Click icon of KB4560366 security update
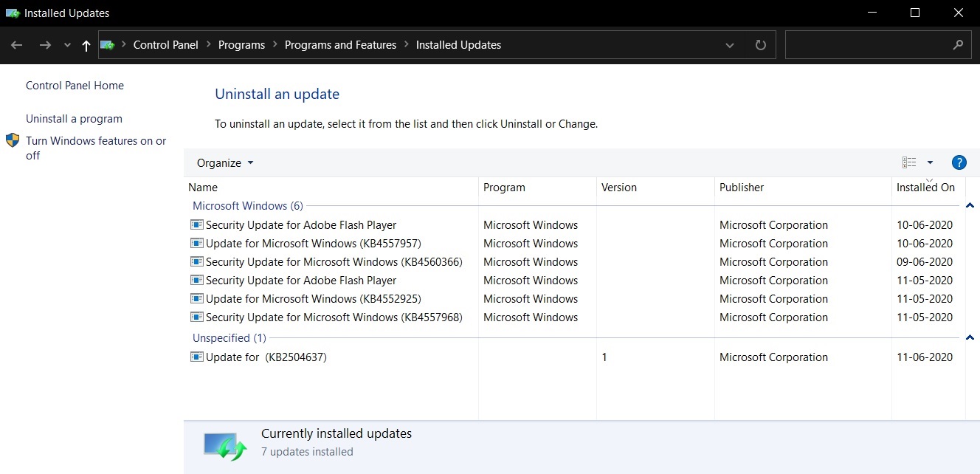 click(196, 262)
